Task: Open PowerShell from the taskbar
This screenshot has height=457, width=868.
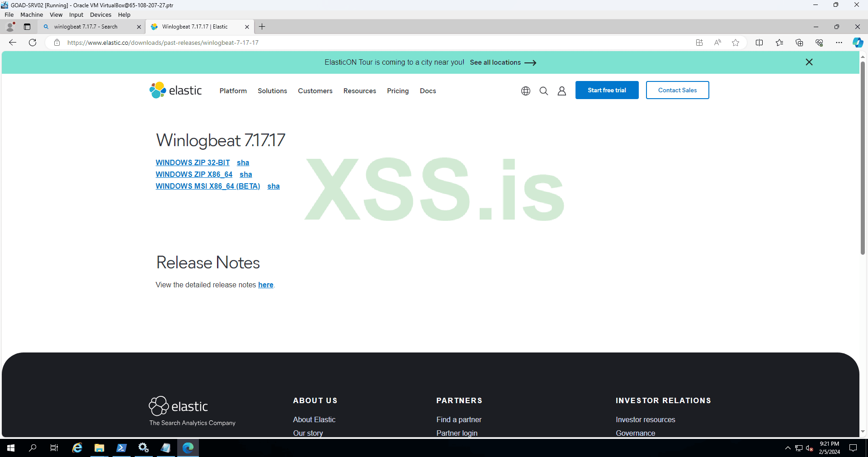Action: tap(122, 448)
